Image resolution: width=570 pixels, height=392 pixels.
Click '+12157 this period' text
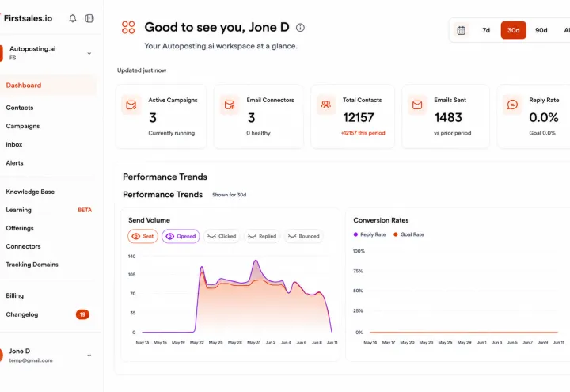pyautogui.click(x=363, y=133)
